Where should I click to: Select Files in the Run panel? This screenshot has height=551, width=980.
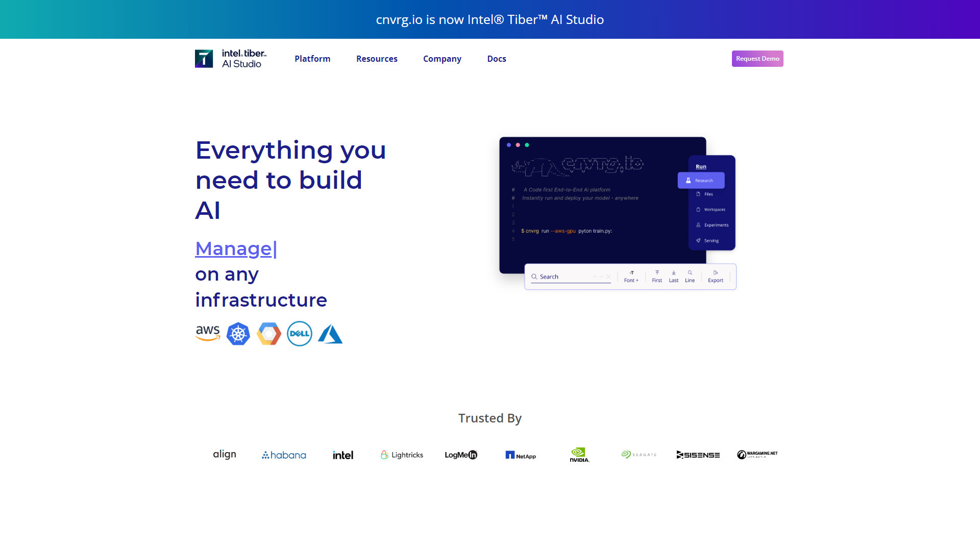point(705,194)
